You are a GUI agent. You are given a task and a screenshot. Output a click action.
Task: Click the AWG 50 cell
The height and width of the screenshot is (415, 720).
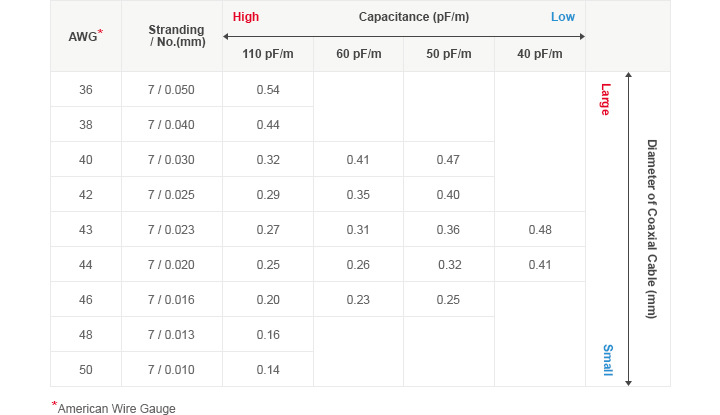86,370
